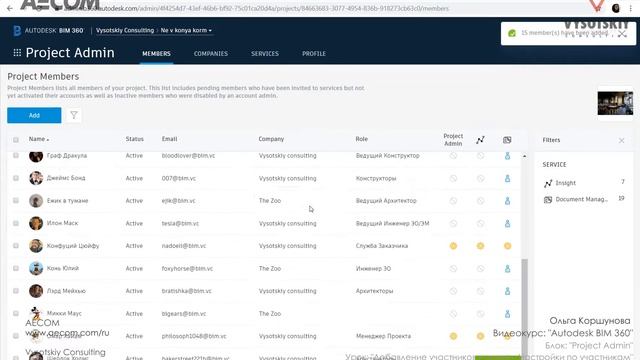Toggle Project Admin for Джеймс Бонд

[453, 178]
